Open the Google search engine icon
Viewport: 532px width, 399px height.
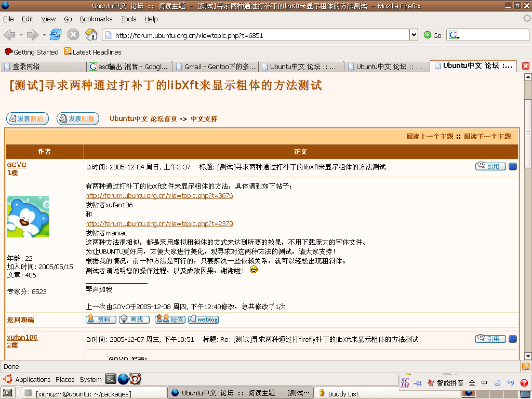[454, 35]
